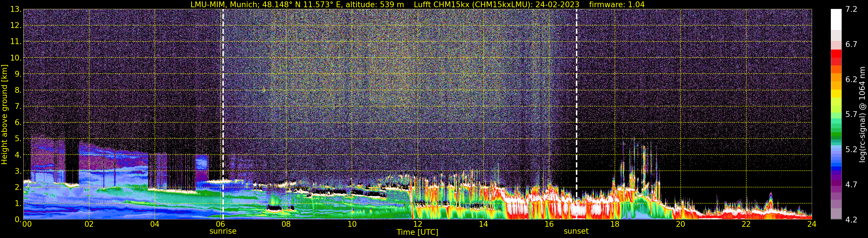Click the 9. height axis tick label

tap(18, 74)
